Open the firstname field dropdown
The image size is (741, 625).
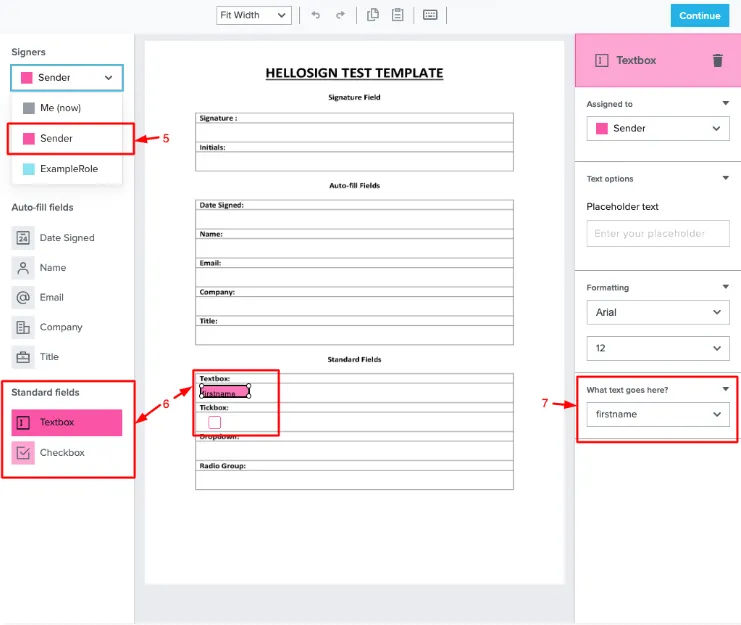pyautogui.click(x=658, y=414)
